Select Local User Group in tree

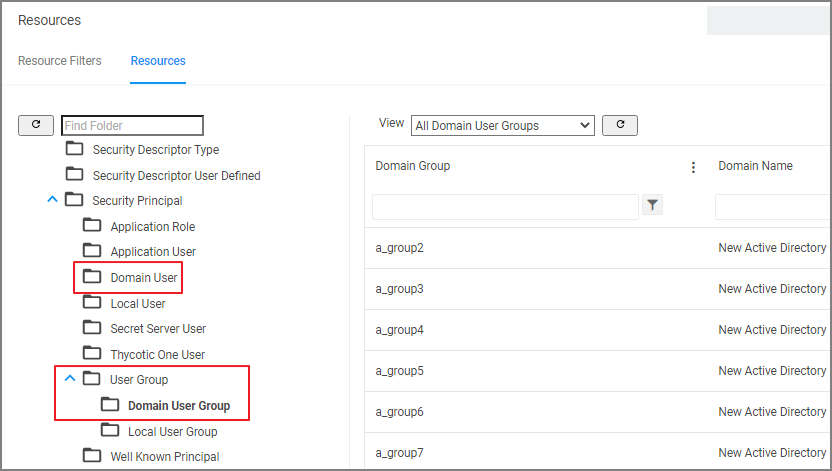click(172, 432)
